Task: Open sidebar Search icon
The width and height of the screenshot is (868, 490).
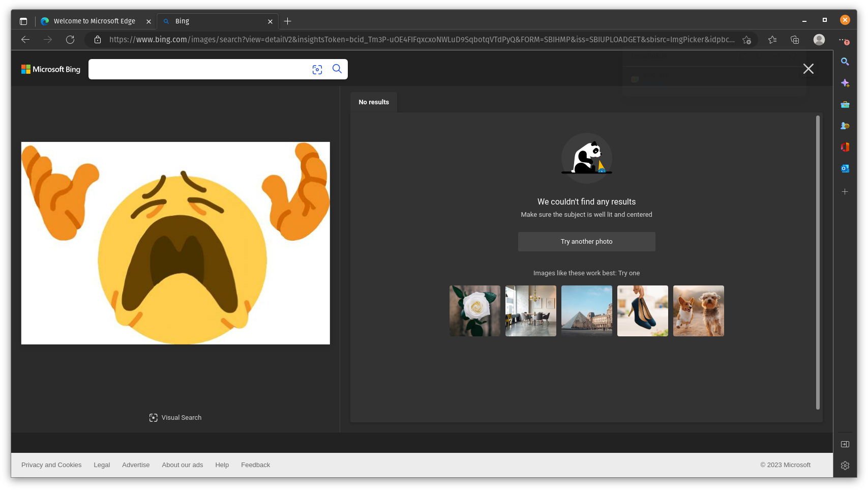Action: tap(845, 62)
